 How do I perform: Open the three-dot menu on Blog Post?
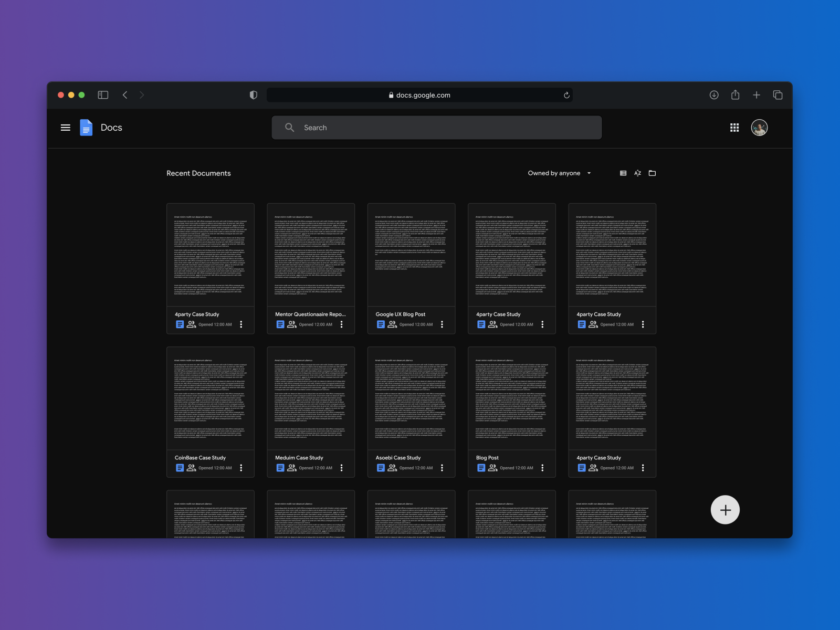tap(542, 467)
